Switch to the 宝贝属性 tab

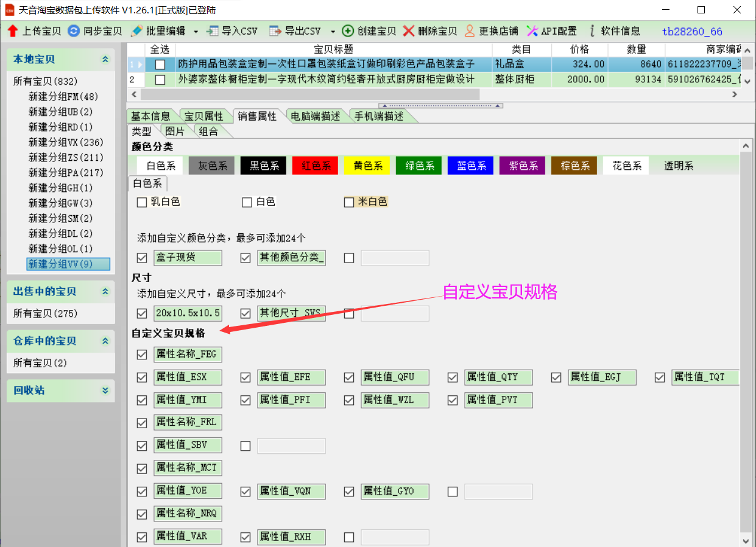(x=204, y=116)
